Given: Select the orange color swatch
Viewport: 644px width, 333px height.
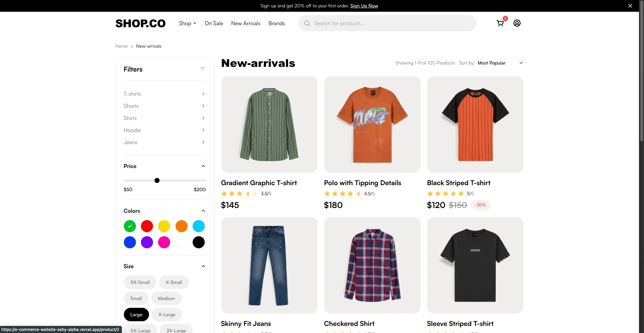Looking at the screenshot, I should point(181,226).
